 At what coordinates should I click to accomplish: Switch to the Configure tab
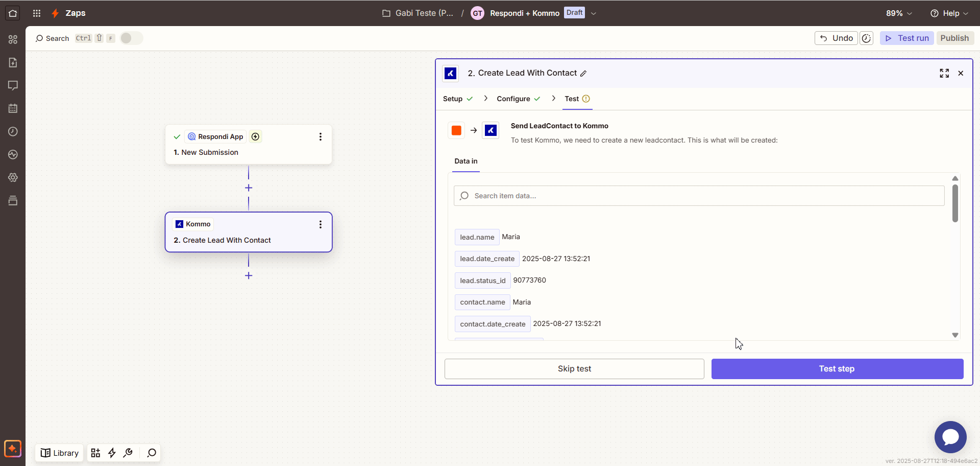click(519, 99)
